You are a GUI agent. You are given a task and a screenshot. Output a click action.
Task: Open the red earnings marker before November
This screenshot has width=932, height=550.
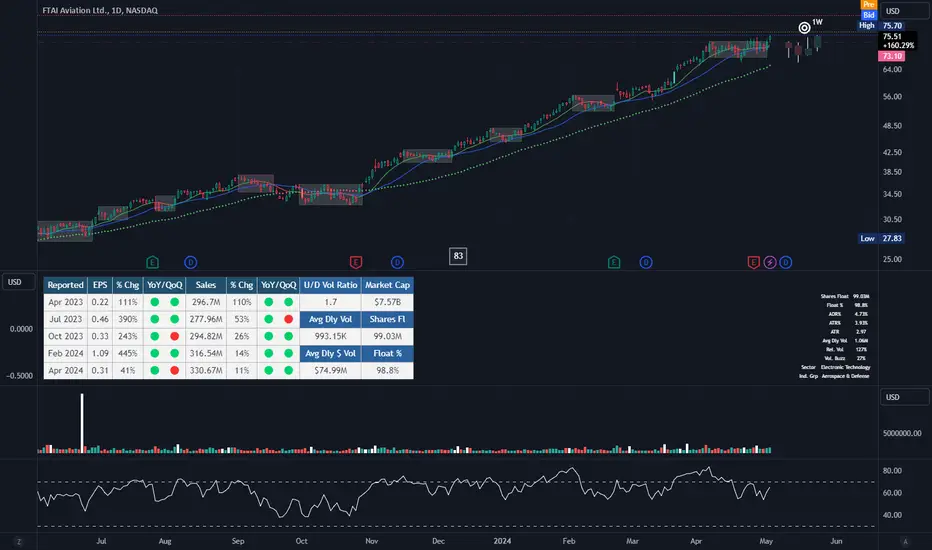[x=355, y=262]
